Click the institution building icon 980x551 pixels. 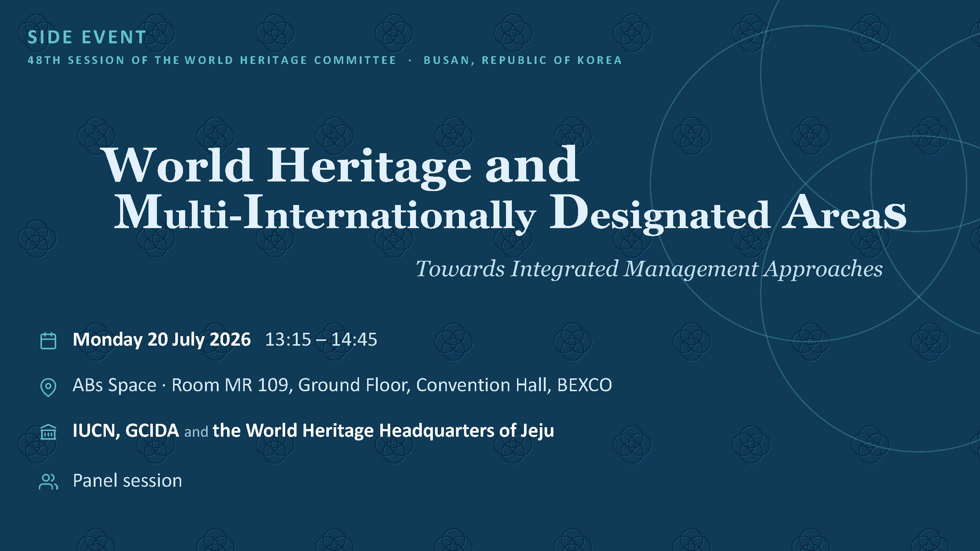pyautogui.click(x=48, y=432)
